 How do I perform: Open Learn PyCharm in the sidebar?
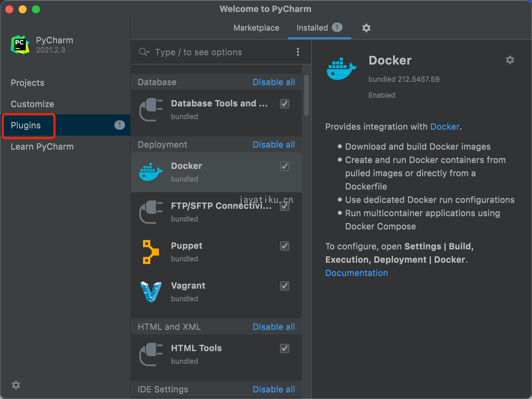coord(42,147)
